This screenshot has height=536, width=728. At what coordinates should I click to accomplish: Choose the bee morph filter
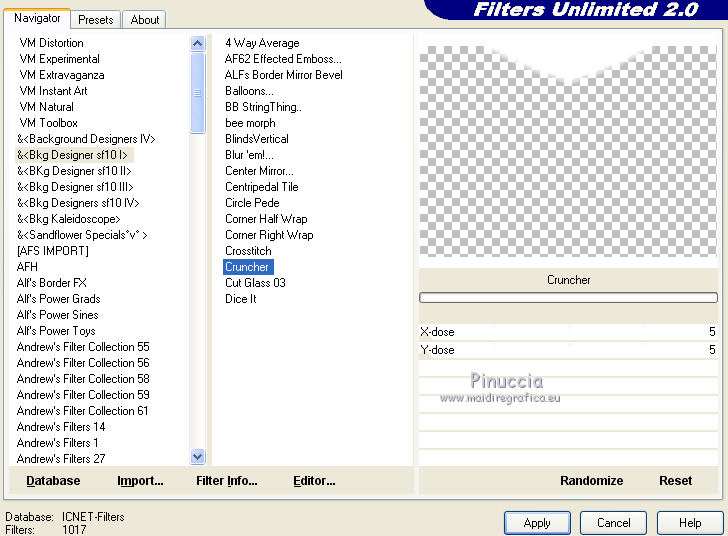pyautogui.click(x=250, y=123)
